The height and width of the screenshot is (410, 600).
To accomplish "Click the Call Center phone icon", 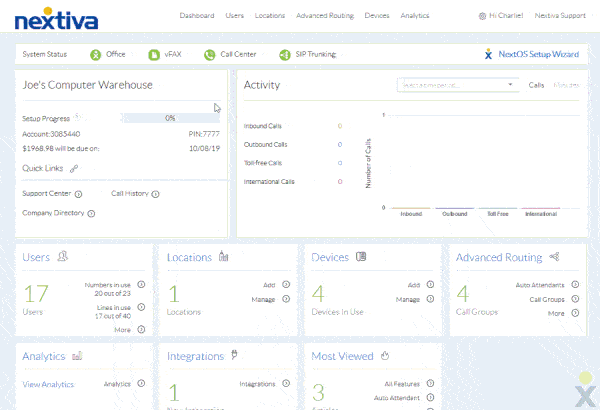I will (x=209, y=55).
